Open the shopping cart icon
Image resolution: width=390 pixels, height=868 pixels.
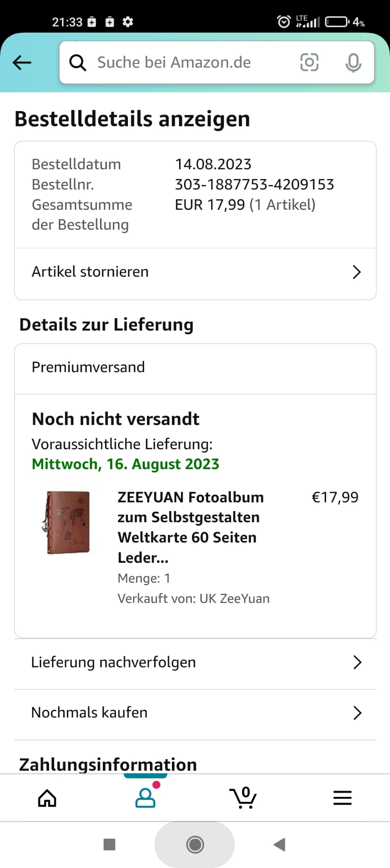coord(243,798)
